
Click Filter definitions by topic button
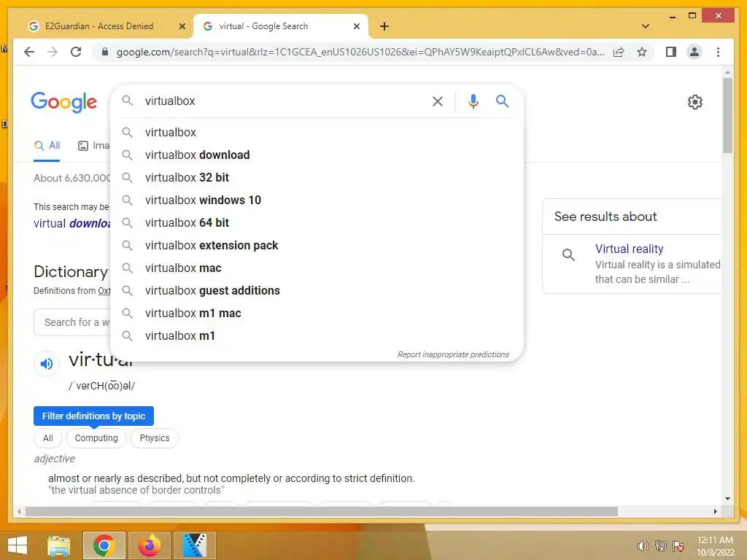pos(93,416)
